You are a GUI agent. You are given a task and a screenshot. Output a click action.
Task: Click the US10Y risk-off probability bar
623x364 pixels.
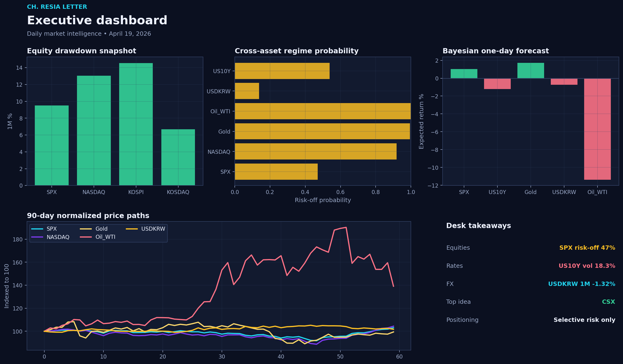tap(282, 71)
